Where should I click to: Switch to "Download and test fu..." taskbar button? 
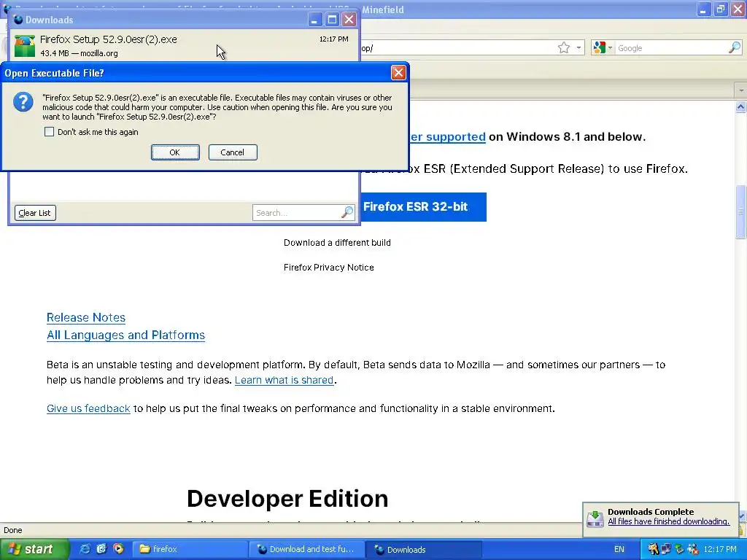tap(307, 549)
